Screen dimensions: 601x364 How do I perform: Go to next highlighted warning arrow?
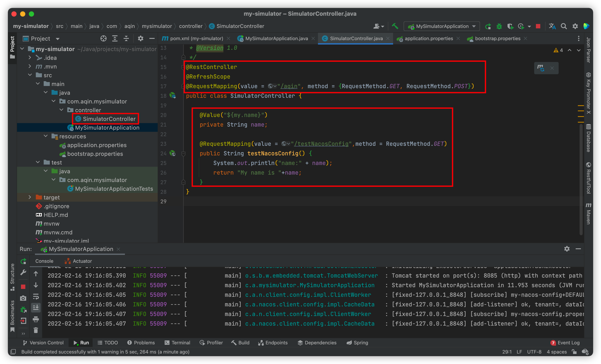pos(579,50)
